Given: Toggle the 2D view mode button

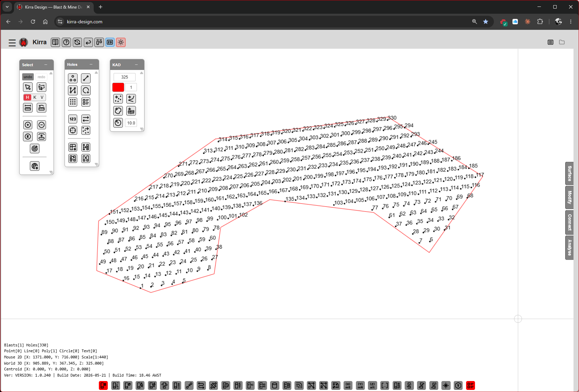Looking at the screenshot, I should click(110, 42).
